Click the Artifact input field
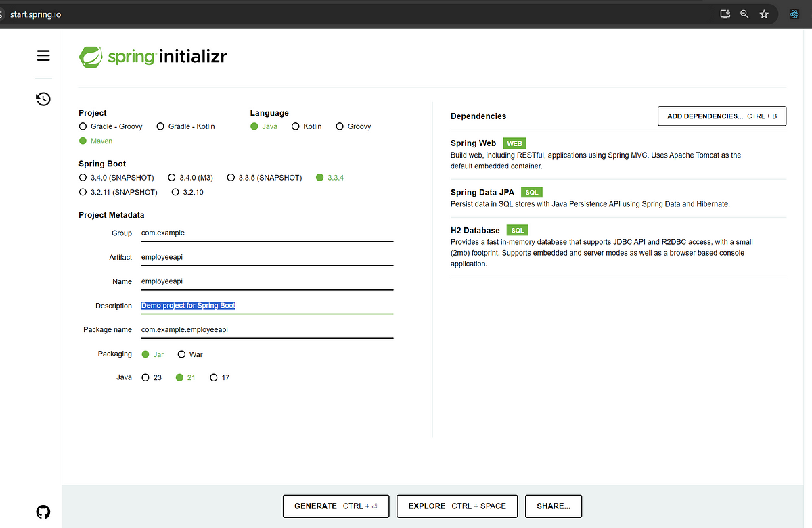This screenshot has width=812, height=528. point(267,257)
